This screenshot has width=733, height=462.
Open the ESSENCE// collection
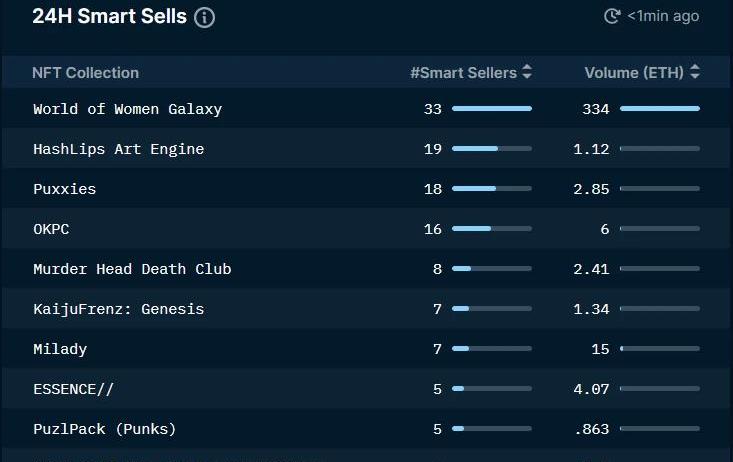tap(73, 389)
